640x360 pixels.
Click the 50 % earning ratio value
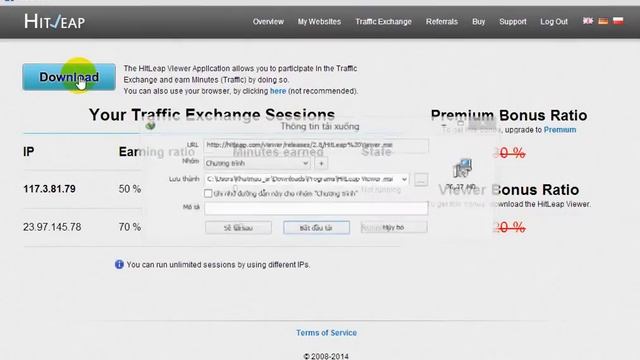(x=130, y=189)
